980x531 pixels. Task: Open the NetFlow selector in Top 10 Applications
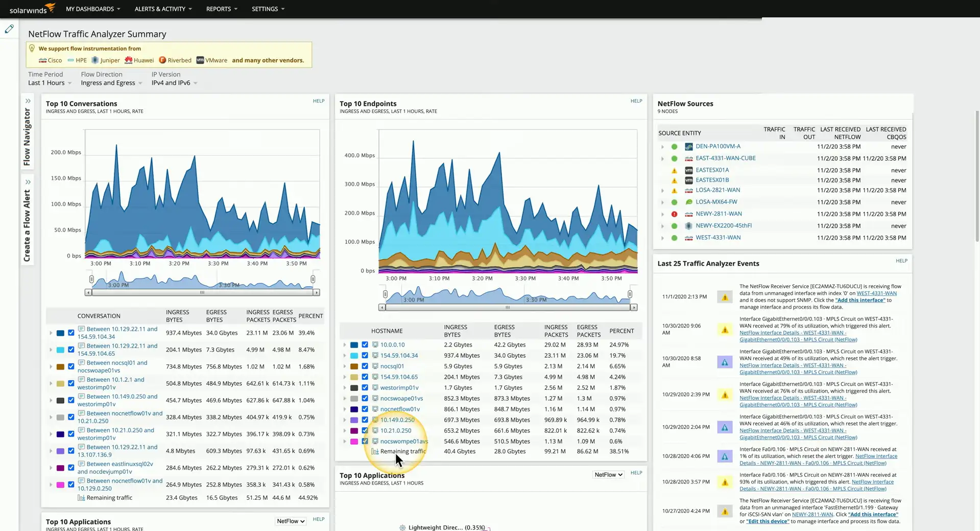click(608, 475)
